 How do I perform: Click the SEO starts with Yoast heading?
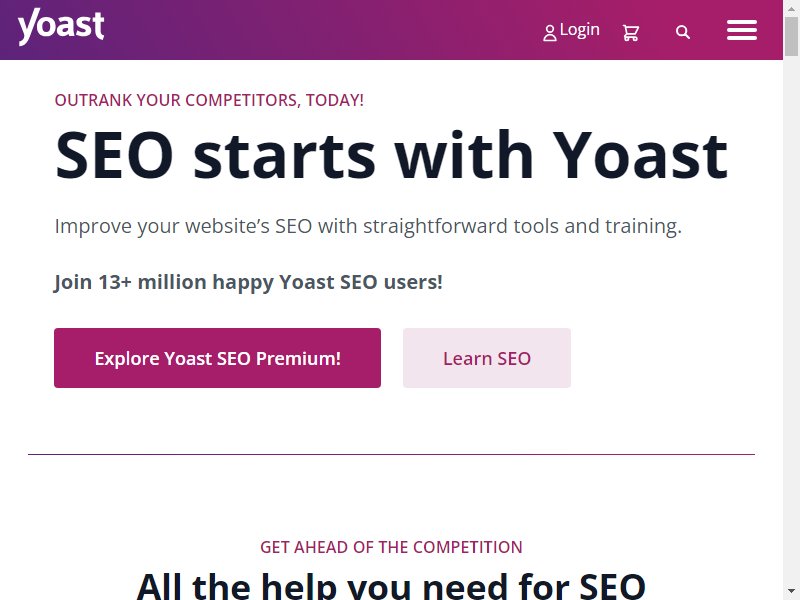point(391,155)
